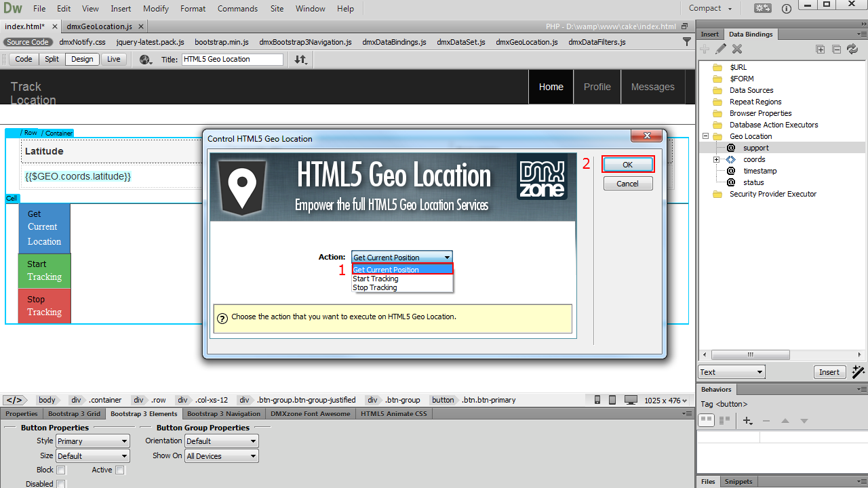The height and width of the screenshot is (488, 868).
Task: Toggle the Block checkbox
Action: point(61,470)
